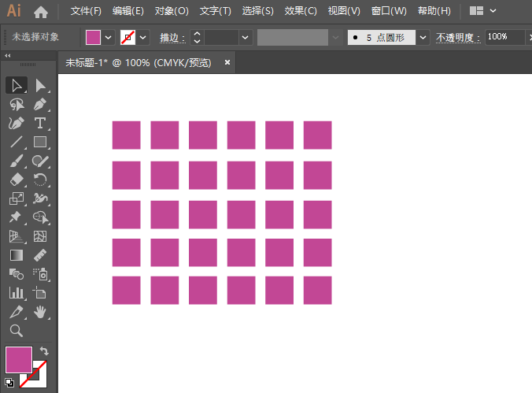The width and height of the screenshot is (532, 393).
Task: Open the 文件(F) menu
Action: point(86,11)
